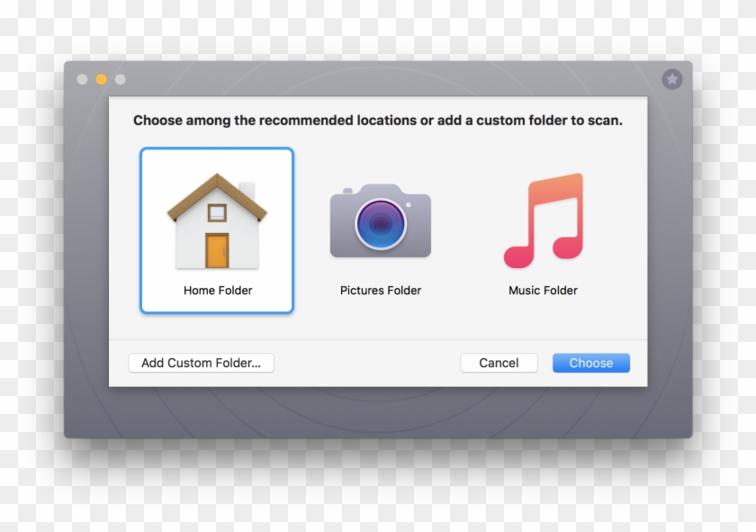
Task: Confirm selection with the Choose button
Action: coord(591,363)
